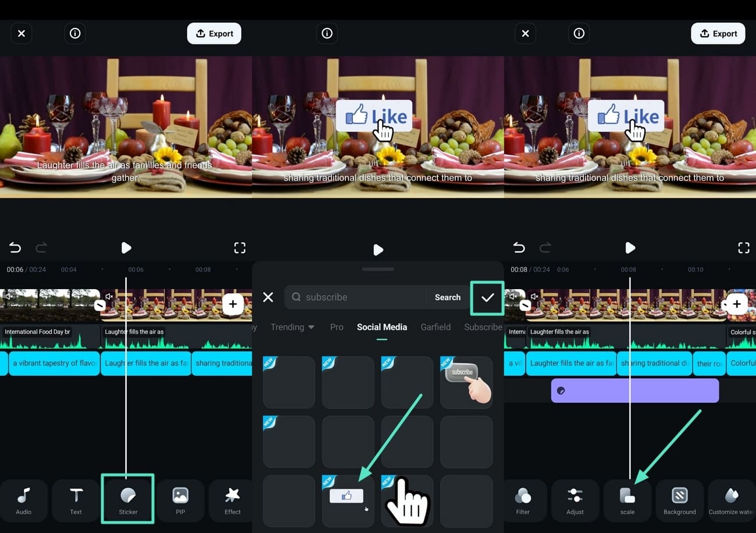Mute the first video clip on 00:08 timeline
Image resolution: width=756 pixels, height=533 pixels.
(x=512, y=297)
